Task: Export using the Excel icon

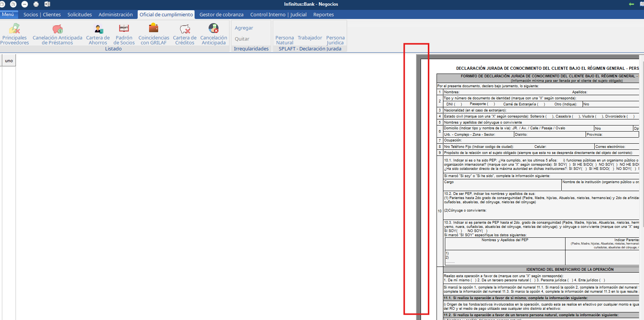Action: [x=47, y=4]
